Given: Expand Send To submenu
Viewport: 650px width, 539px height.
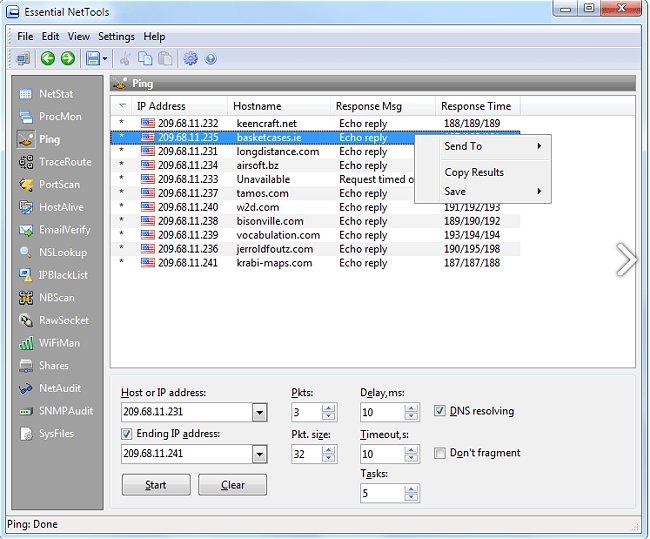Looking at the screenshot, I should (493, 146).
